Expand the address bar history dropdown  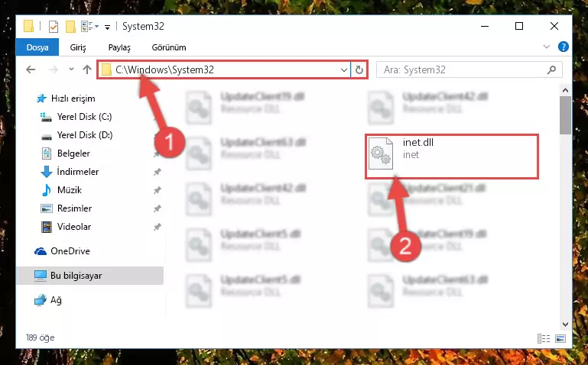point(343,70)
